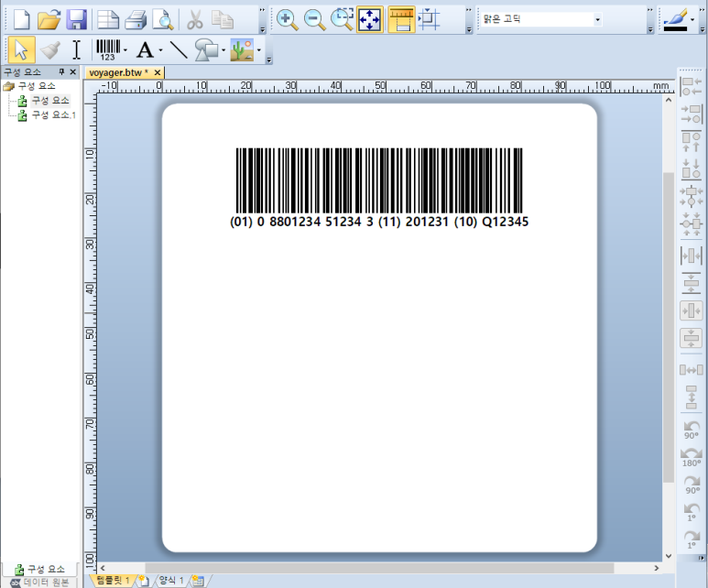Click the vertical scrollbar down arrow
Screen dimensions: 708x588
click(x=669, y=556)
